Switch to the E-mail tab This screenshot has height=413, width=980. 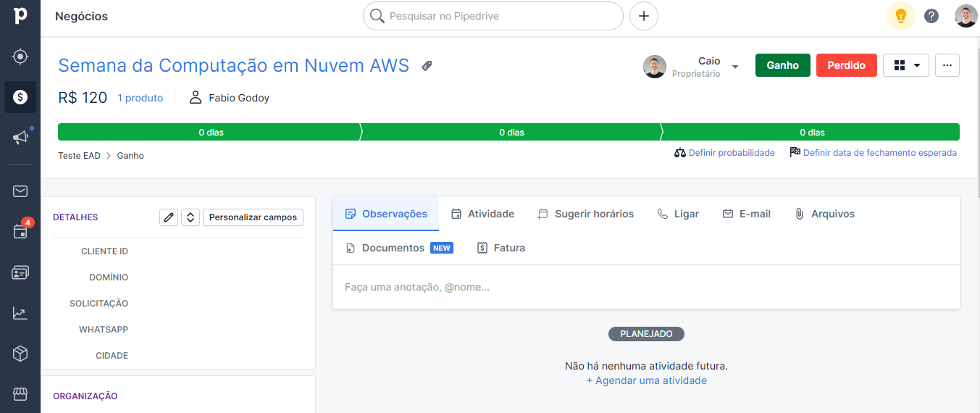[747, 214]
